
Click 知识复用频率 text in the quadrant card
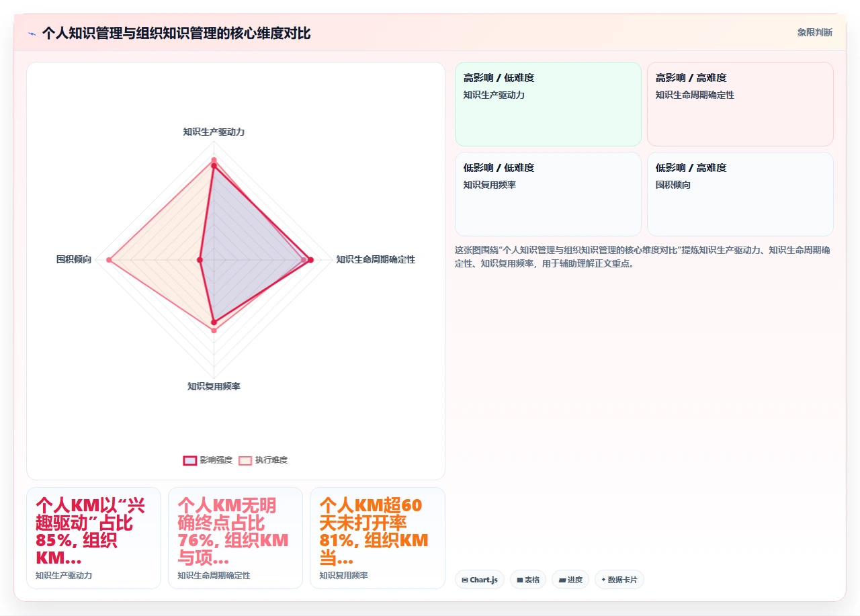point(490,185)
